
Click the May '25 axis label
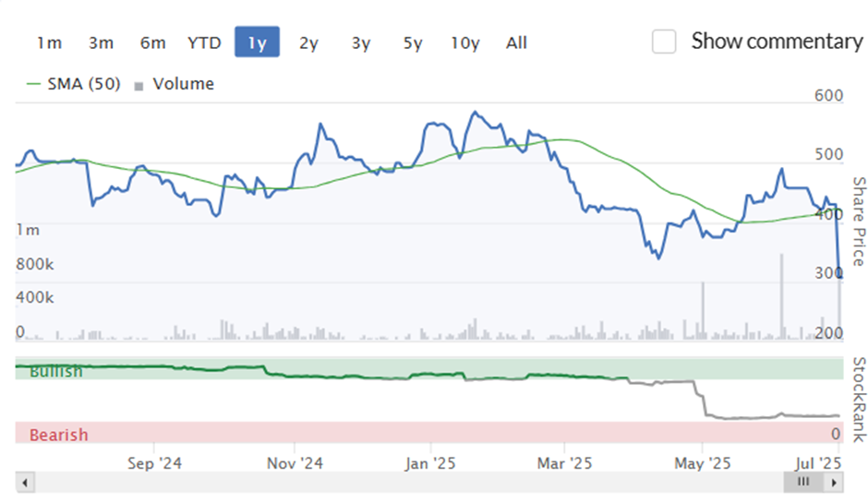click(703, 463)
